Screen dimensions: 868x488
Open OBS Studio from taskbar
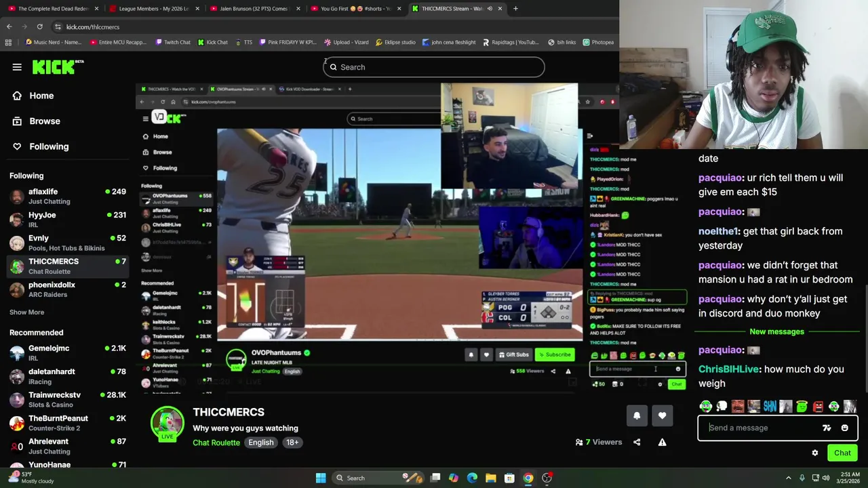pyautogui.click(x=547, y=478)
